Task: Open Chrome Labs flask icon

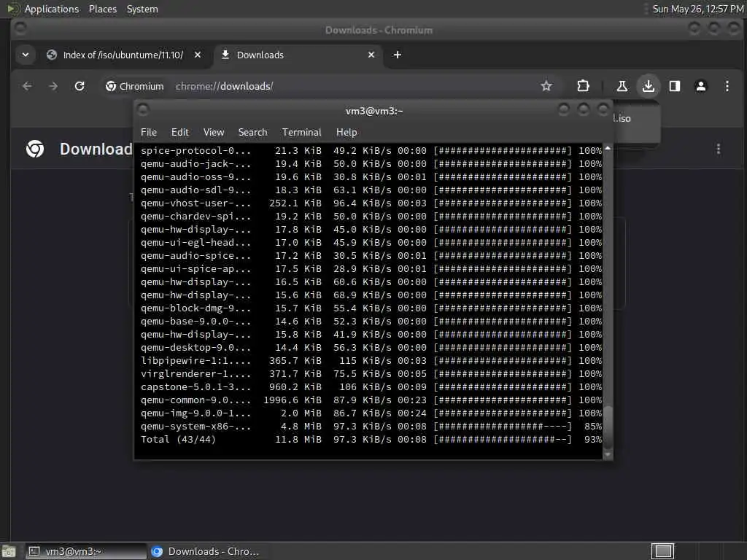Action: [x=622, y=86]
